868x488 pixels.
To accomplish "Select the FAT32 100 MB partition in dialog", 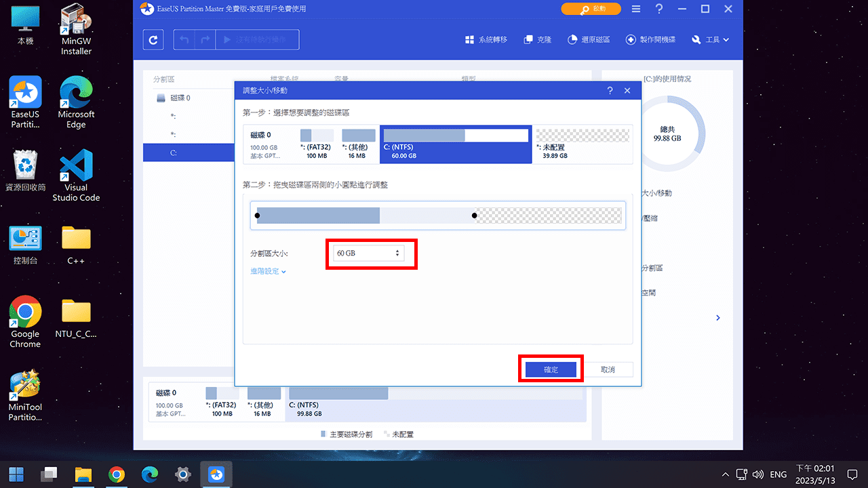I will coord(317,144).
